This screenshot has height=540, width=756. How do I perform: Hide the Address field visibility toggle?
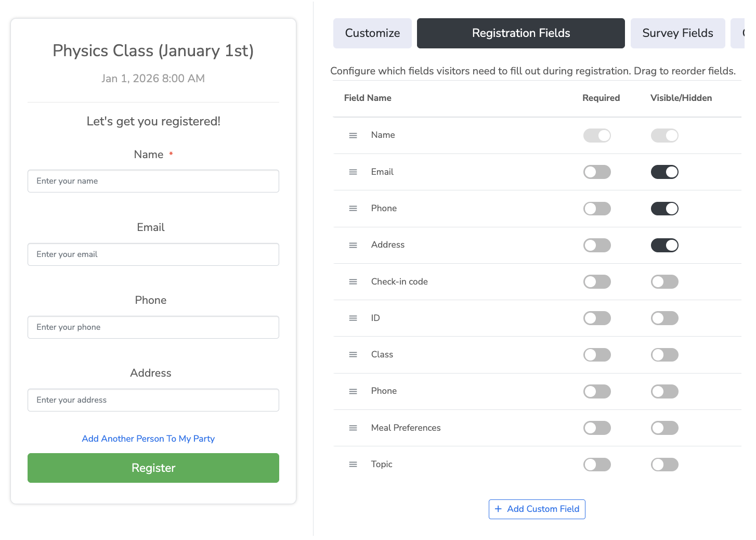pos(664,245)
